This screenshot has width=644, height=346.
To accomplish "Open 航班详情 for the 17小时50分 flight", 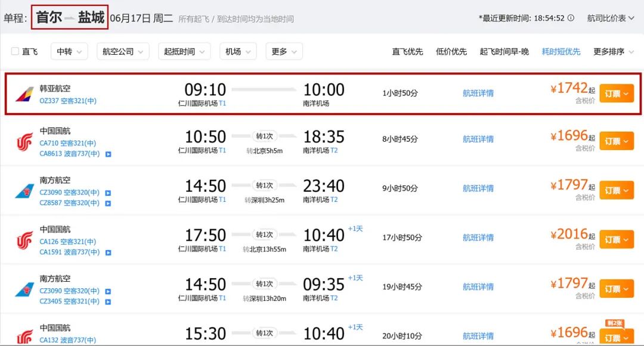I will [478, 238].
